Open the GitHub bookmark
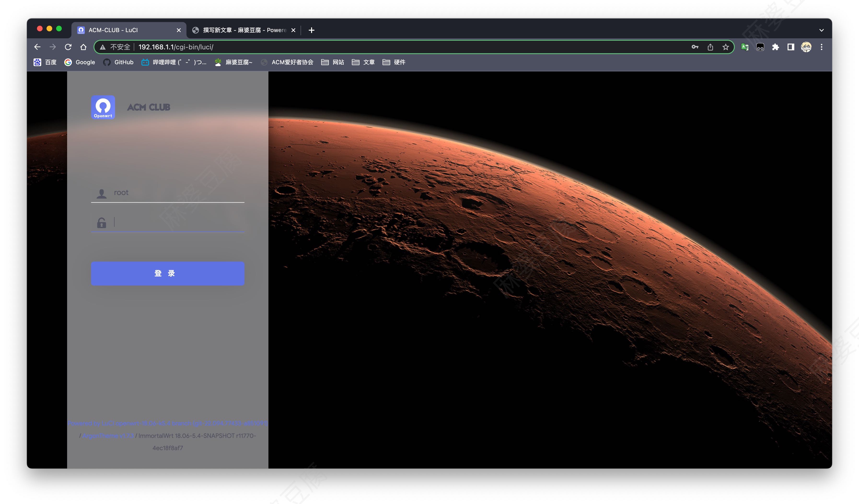 pyautogui.click(x=118, y=62)
